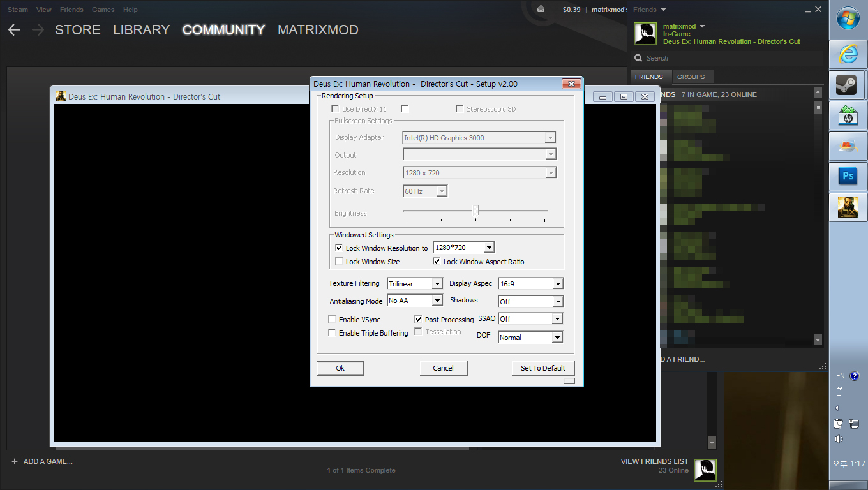Screen dimensions: 868x490
Task: Uncheck Lock Window Aspect Ratio
Action: (437, 261)
